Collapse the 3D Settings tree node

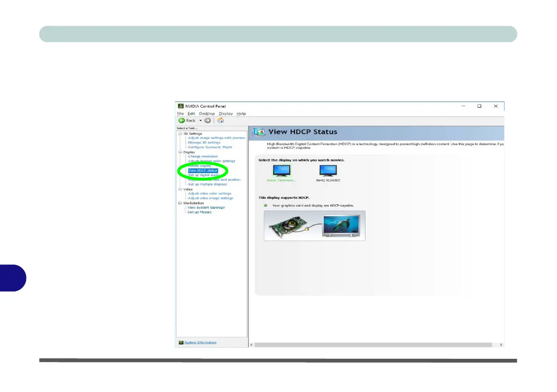(180, 133)
